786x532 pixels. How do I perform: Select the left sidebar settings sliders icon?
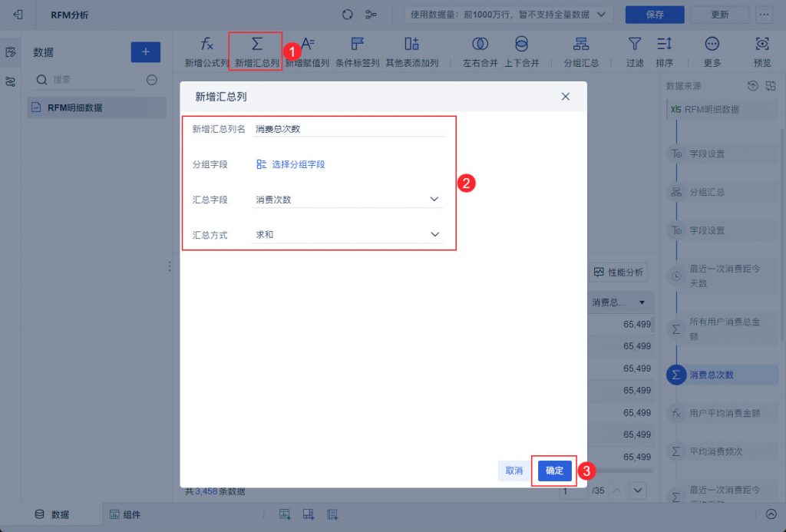tap(11, 81)
